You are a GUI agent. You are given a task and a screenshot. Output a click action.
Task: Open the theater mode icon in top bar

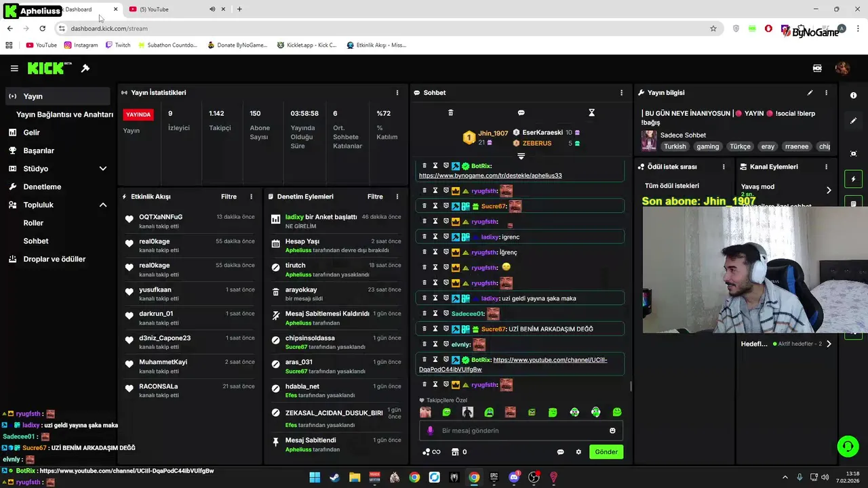pyautogui.click(x=817, y=68)
